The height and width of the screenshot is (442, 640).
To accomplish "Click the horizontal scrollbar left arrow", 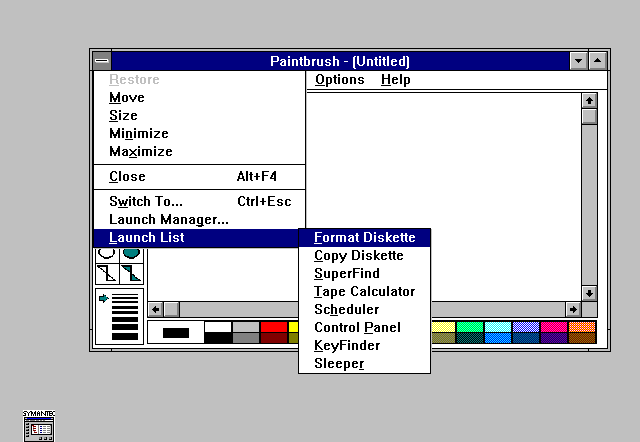I will (x=156, y=309).
